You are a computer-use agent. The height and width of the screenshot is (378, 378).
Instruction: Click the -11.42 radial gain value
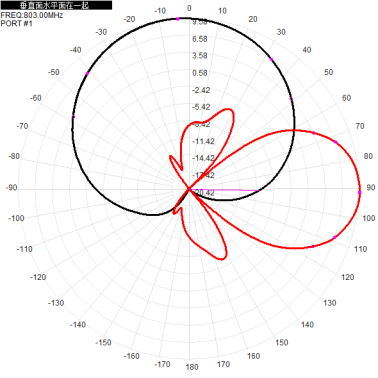pos(203,141)
